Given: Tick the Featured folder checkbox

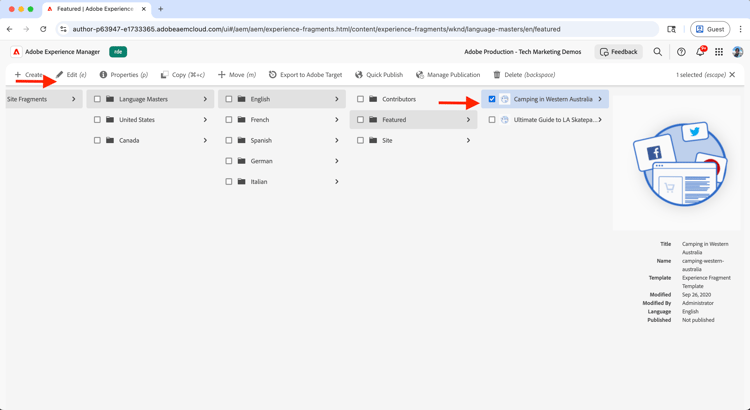Looking at the screenshot, I should click(360, 120).
